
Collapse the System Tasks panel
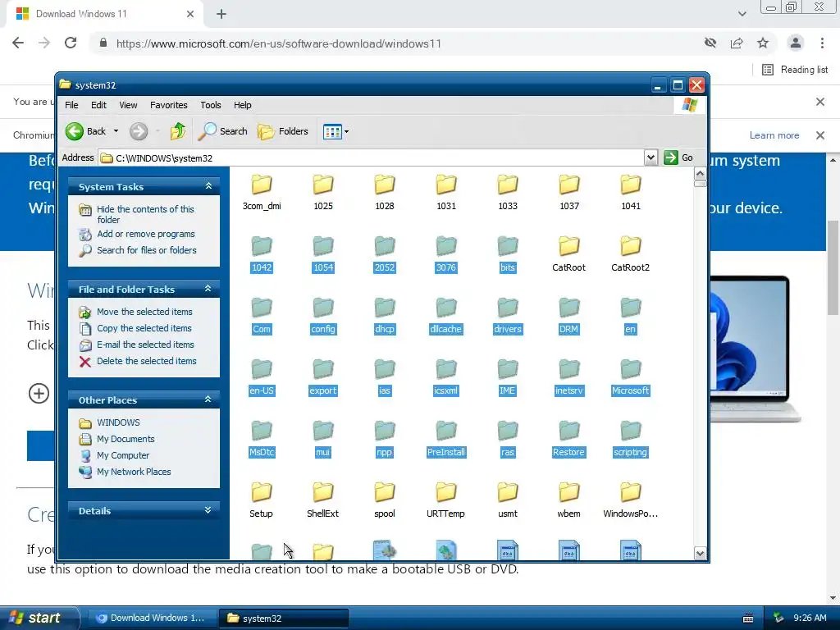click(208, 186)
